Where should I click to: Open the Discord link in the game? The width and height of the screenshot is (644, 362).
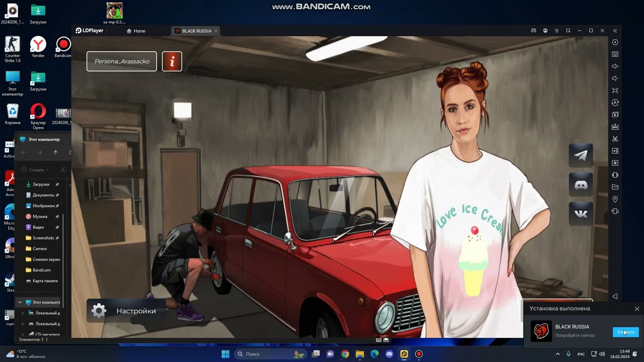pos(581,185)
